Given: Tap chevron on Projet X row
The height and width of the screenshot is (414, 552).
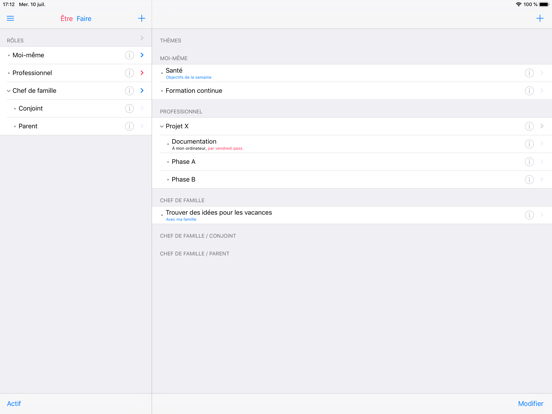Looking at the screenshot, I should point(542,126).
